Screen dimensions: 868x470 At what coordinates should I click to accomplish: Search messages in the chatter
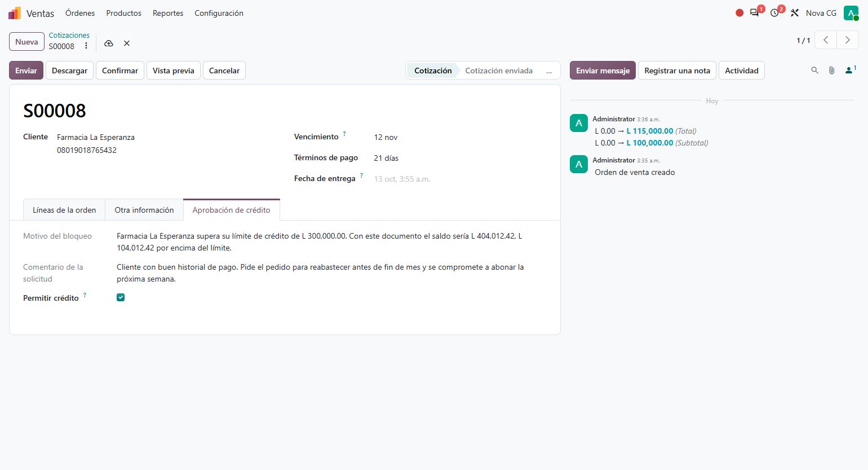coord(814,71)
